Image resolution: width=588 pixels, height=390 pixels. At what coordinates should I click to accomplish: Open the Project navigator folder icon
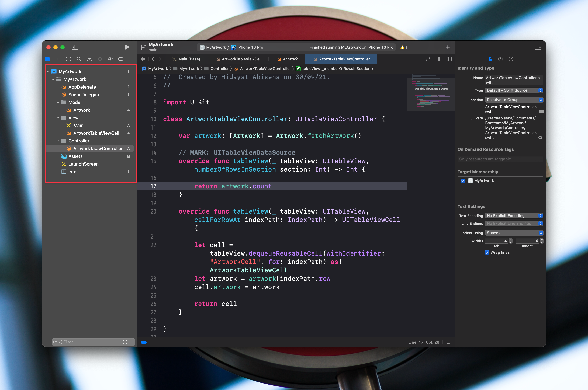click(x=47, y=59)
